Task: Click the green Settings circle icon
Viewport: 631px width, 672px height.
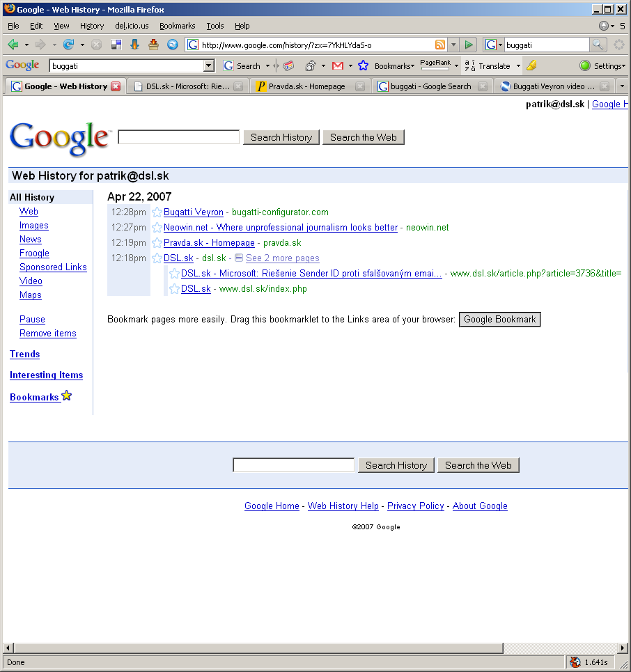Action: tap(585, 65)
